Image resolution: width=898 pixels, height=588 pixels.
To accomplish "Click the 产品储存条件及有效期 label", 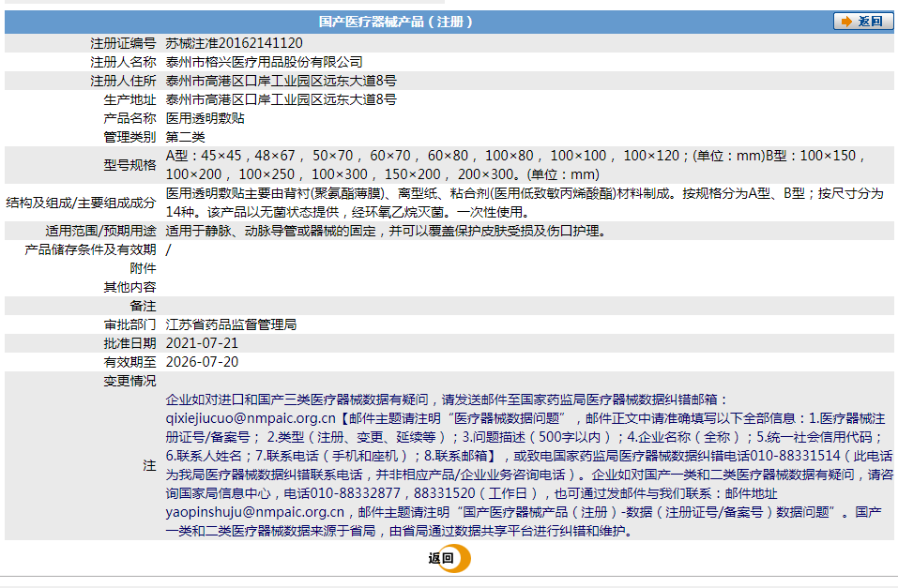I will tap(90, 249).
